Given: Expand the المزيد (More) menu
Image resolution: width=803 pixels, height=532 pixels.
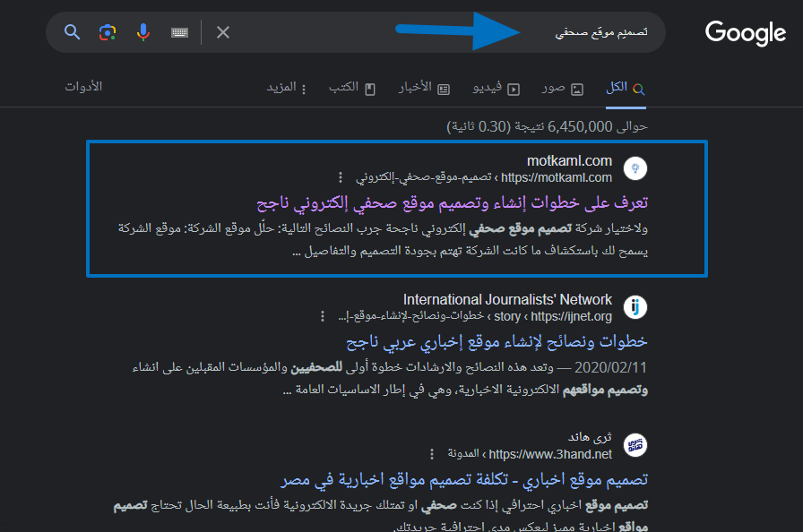Looking at the screenshot, I should [286, 88].
